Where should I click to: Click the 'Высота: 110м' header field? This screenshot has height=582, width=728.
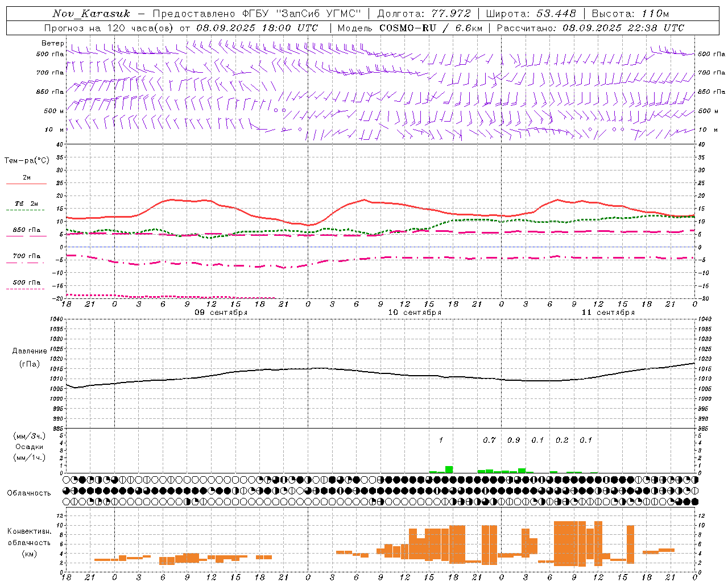click(630, 14)
